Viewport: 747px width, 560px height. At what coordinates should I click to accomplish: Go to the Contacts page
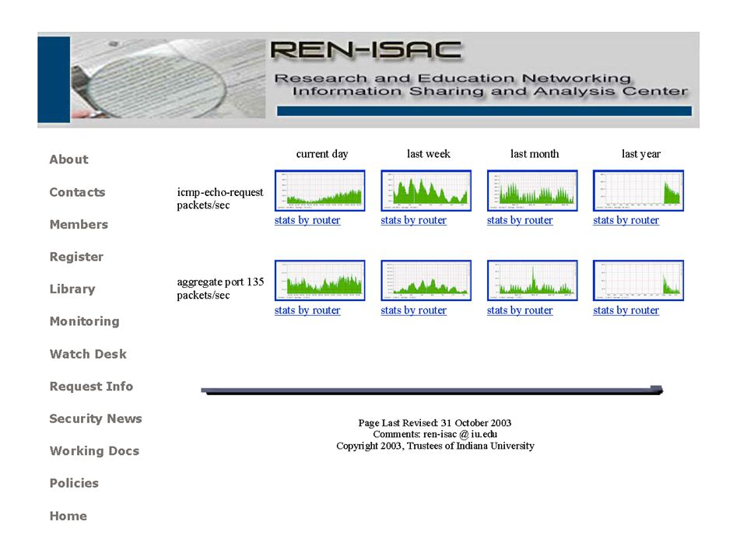[x=77, y=192]
